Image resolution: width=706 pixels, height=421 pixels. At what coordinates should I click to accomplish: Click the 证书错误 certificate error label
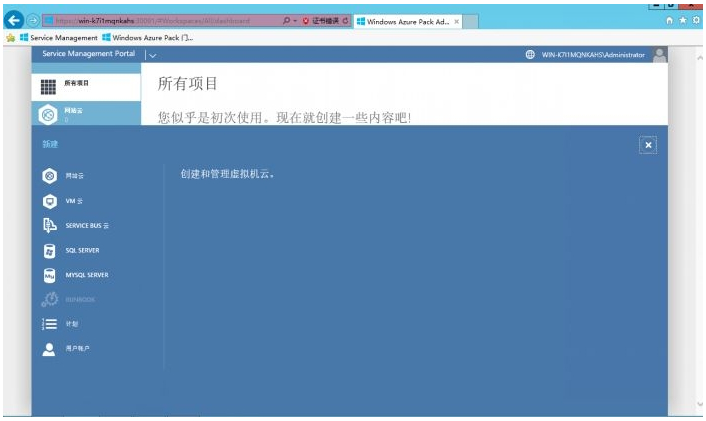click(x=326, y=21)
